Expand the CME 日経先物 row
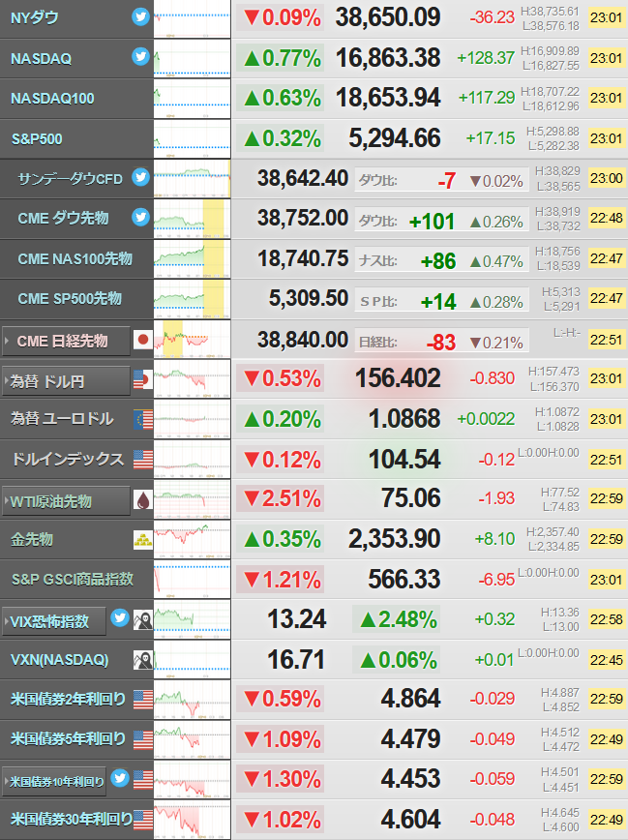628x840 pixels. [66, 341]
